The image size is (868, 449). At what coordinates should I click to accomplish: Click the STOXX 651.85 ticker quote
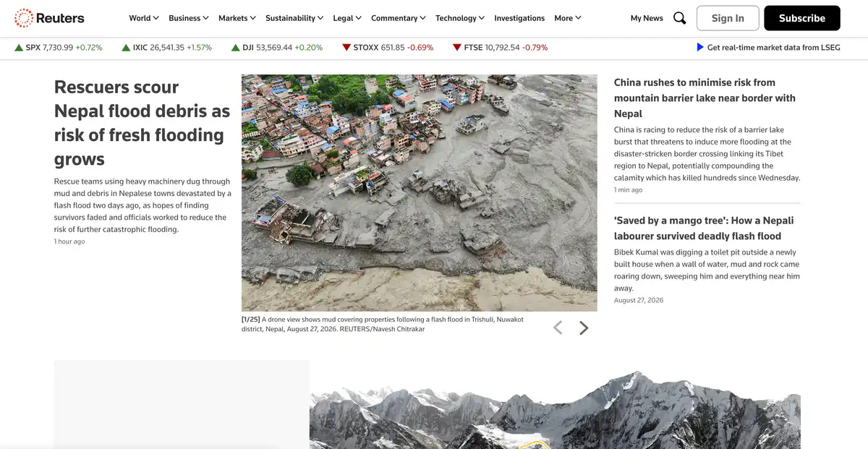click(x=388, y=48)
